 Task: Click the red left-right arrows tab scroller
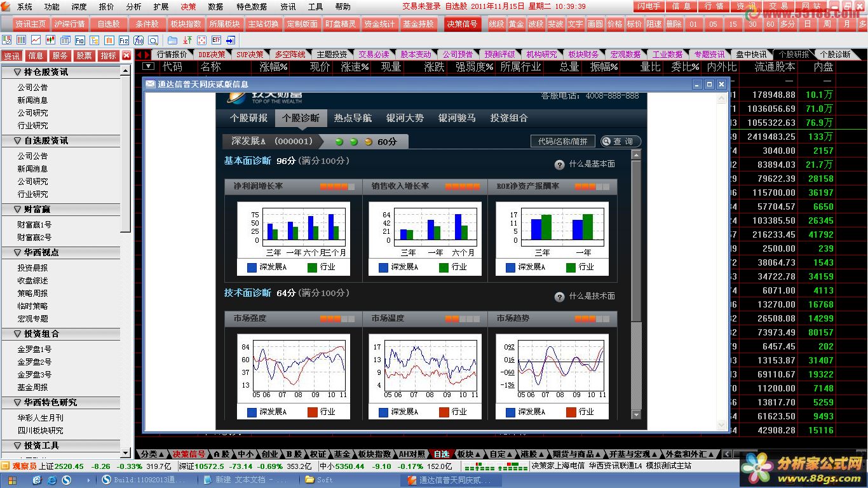144,55
